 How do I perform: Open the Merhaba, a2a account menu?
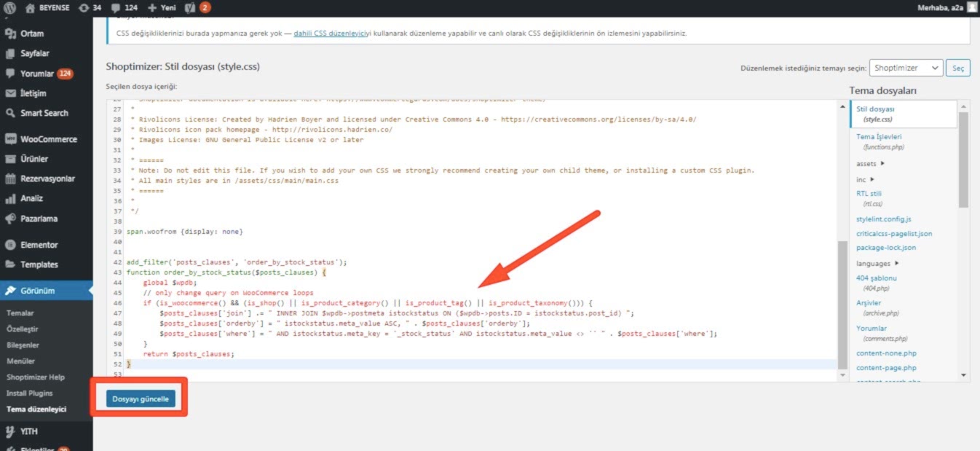[947, 8]
